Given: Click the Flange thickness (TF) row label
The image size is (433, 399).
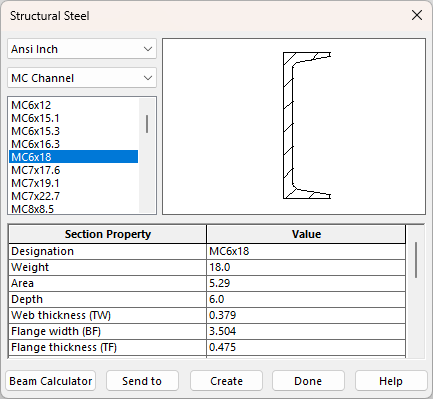Looking at the screenshot, I should pos(108,347).
